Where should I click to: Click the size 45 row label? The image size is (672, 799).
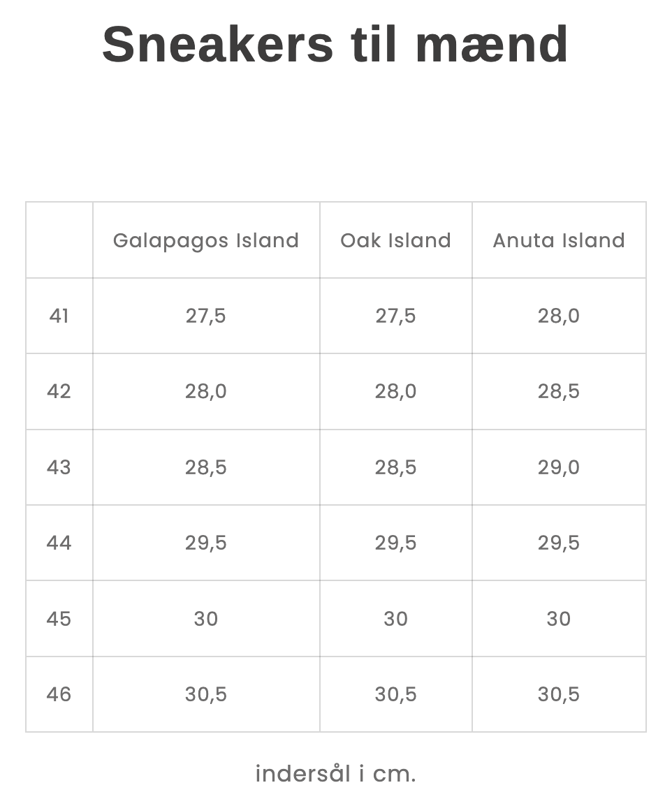[59, 619]
